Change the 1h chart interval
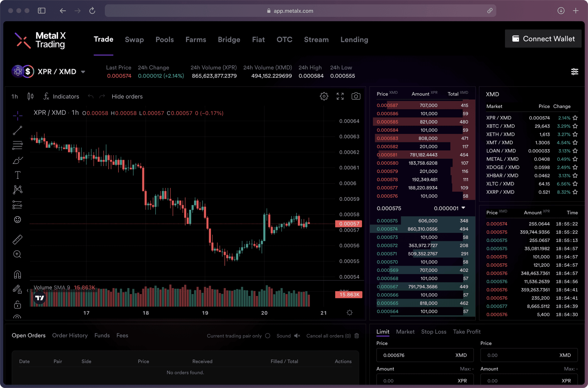 tap(15, 96)
